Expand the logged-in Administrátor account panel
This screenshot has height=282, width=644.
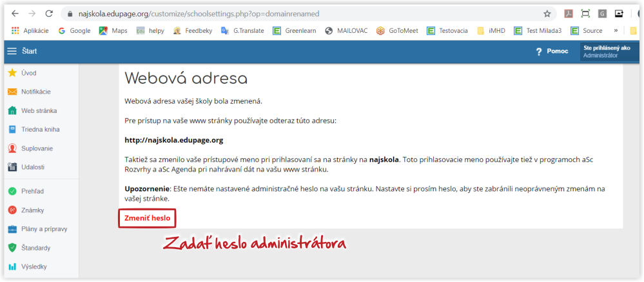point(609,52)
